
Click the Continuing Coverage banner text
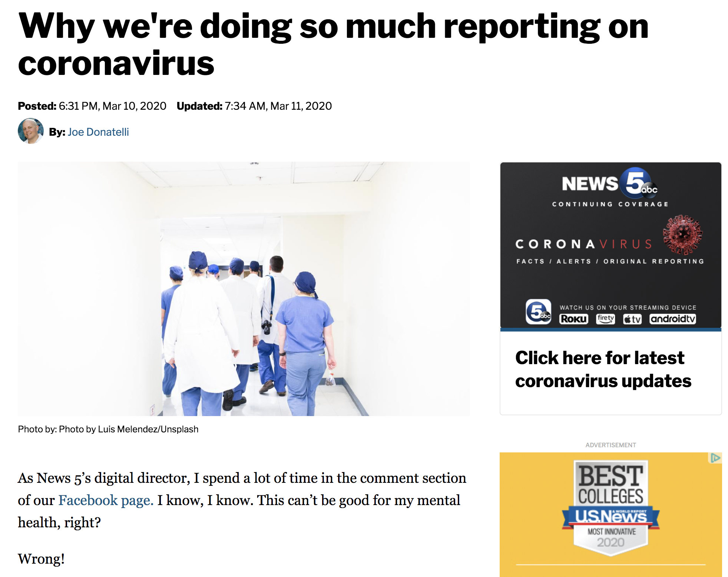[610, 204]
